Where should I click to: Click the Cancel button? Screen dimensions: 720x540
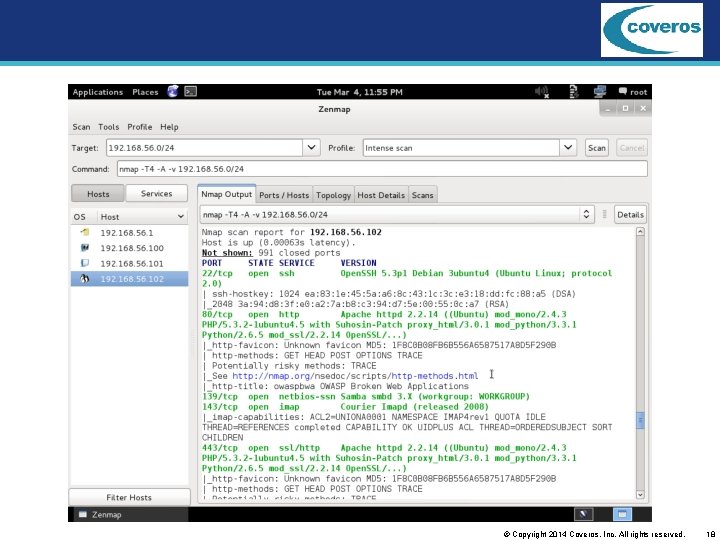[632, 147]
